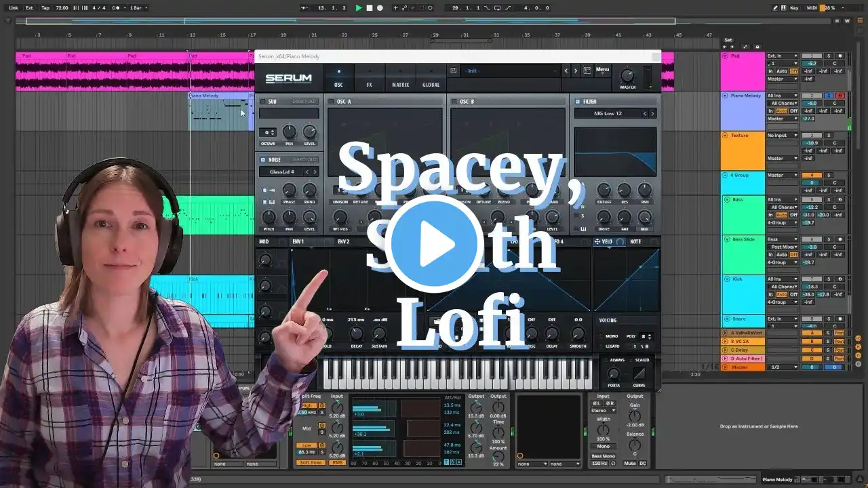
Task: Toggle the OSC A enable checkbox
Action: click(x=331, y=102)
